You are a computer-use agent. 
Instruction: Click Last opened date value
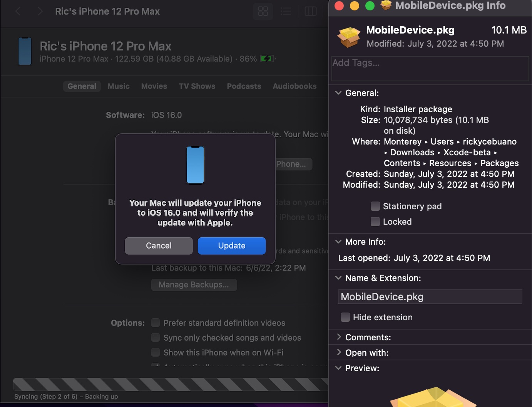[x=442, y=258]
